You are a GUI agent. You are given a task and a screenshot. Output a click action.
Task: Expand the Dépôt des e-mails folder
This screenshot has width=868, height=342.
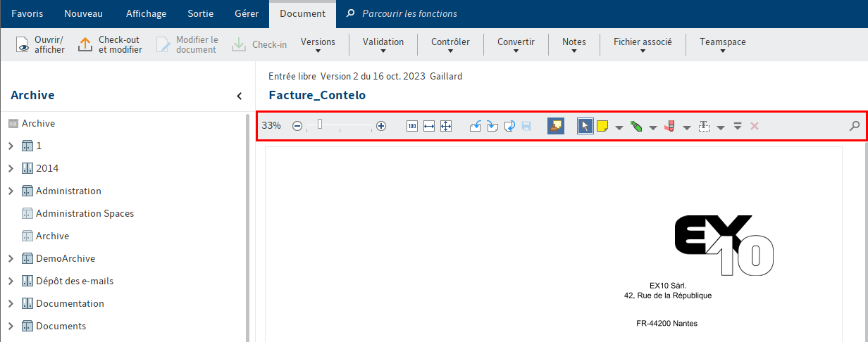[x=11, y=281]
